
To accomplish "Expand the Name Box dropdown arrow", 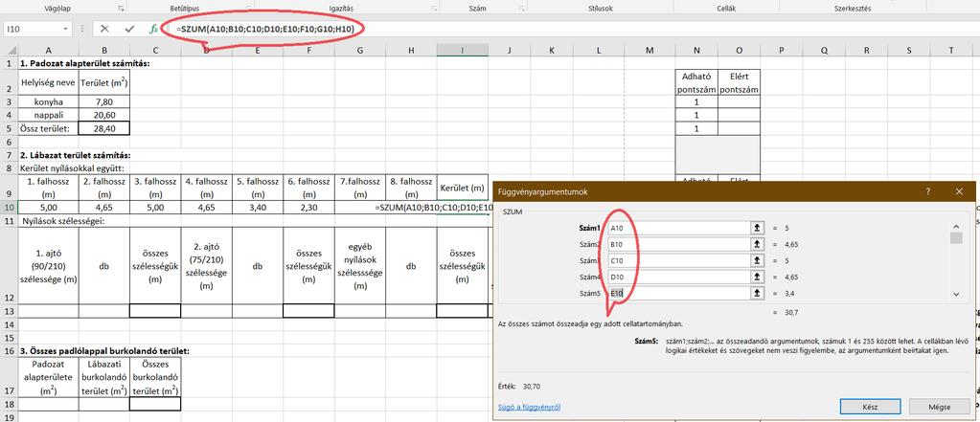I will pyautogui.click(x=66, y=30).
